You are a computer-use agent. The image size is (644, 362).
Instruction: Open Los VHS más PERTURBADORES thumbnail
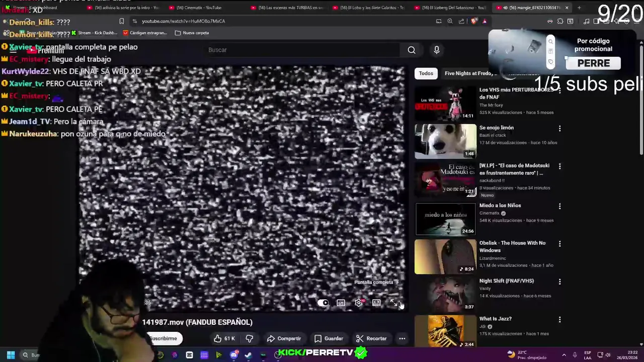point(445,104)
